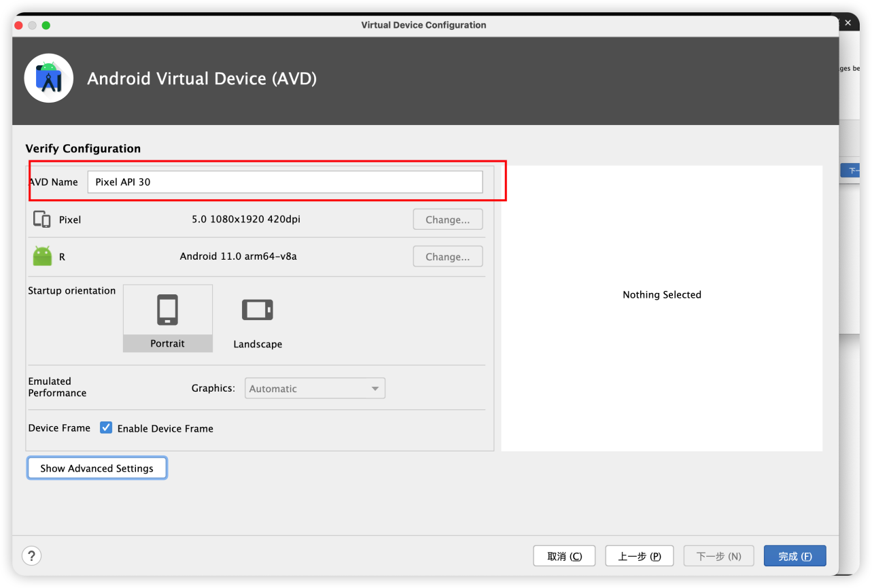
Task: Uncheck Enable Device Frame checkbox
Action: pos(106,428)
